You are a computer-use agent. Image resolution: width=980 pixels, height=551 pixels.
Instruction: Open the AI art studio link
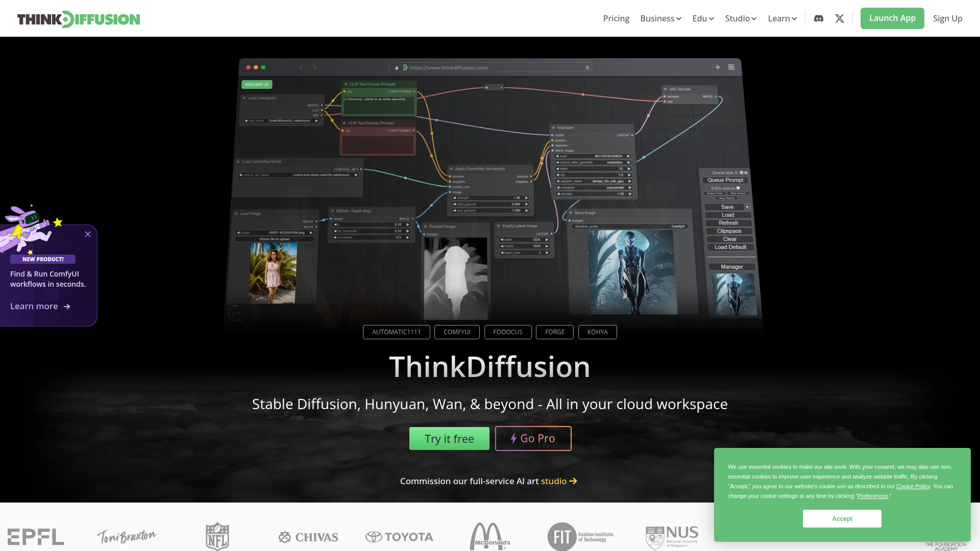click(x=559, y=481)
